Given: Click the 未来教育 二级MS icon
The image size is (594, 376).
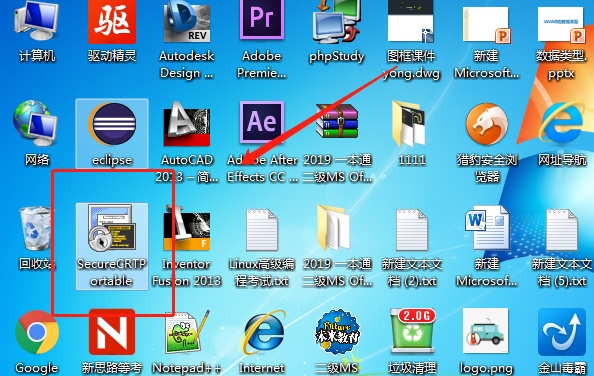Looking at the screenshot, I should pos(337,332).
